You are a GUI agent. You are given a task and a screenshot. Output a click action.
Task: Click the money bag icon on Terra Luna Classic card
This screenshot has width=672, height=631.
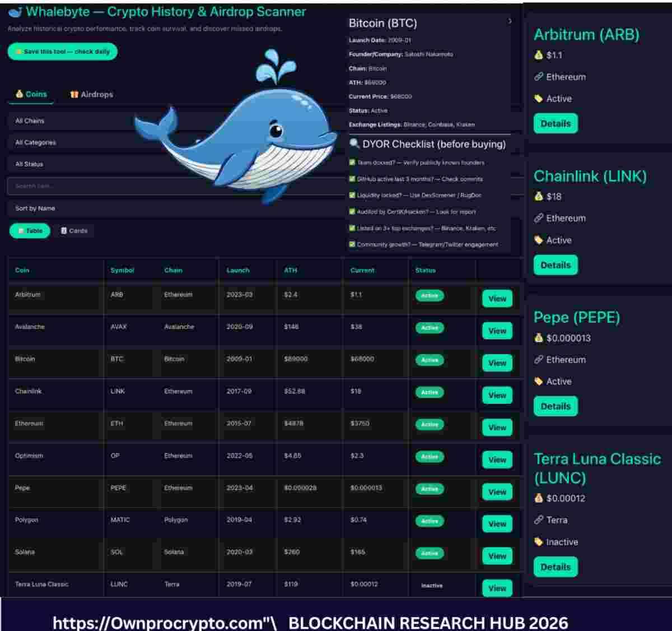point(539,498)
